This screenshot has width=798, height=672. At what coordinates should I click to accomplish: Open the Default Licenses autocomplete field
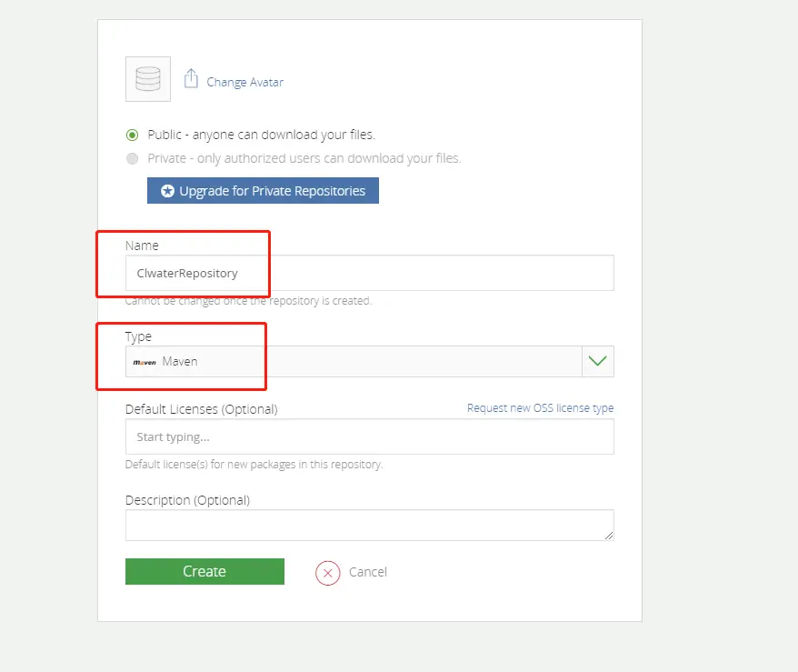click(x=369, y=436)
